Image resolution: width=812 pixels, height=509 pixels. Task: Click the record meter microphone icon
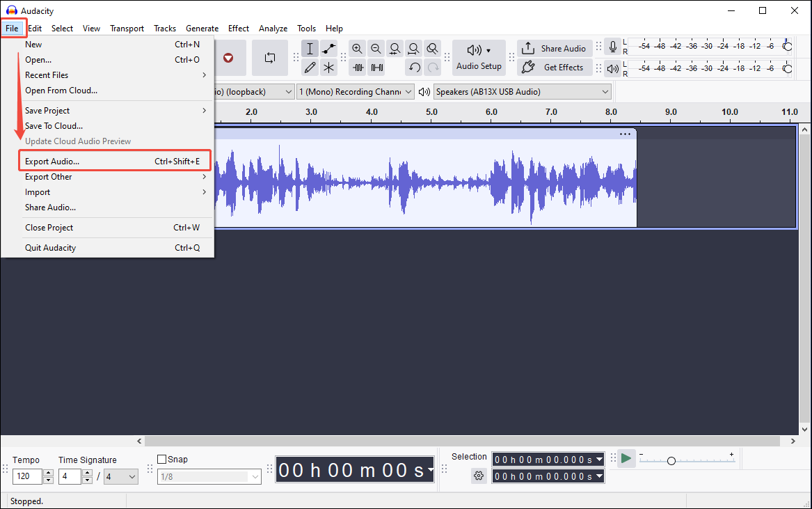pos(612,47)
